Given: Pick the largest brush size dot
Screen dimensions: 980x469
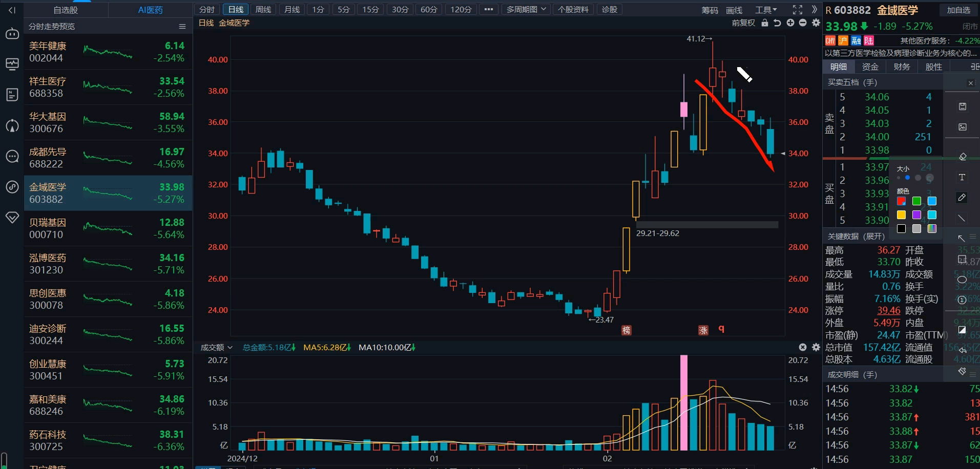Looking at the screenshot, I should pyautogui.click(x=929, y=178).
